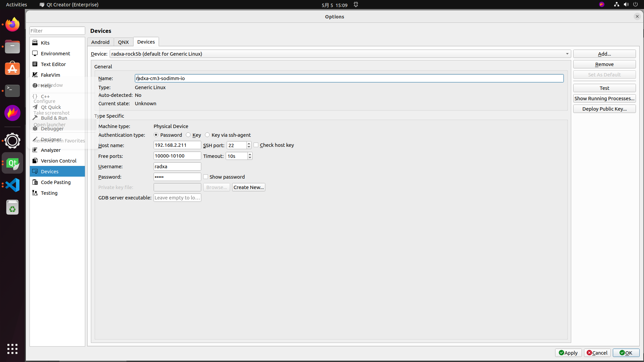Click FakeVim icon in options list
Screen dimensions: 644x362
35,75
